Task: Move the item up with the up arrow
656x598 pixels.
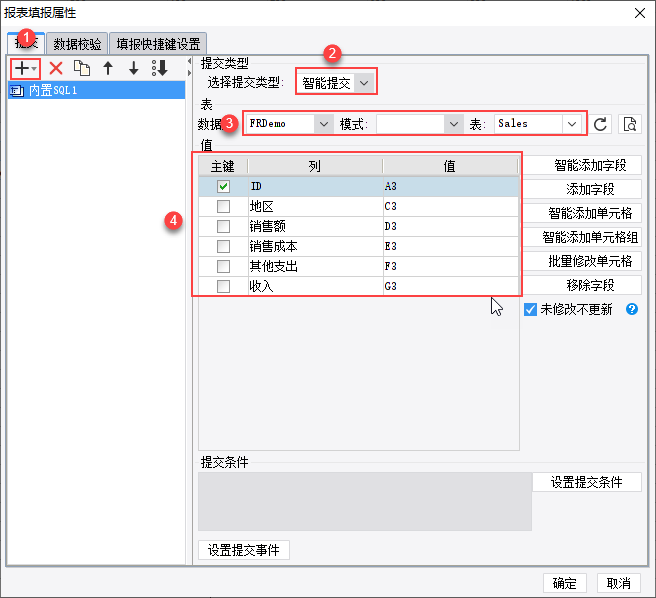Action: point(108,68)
